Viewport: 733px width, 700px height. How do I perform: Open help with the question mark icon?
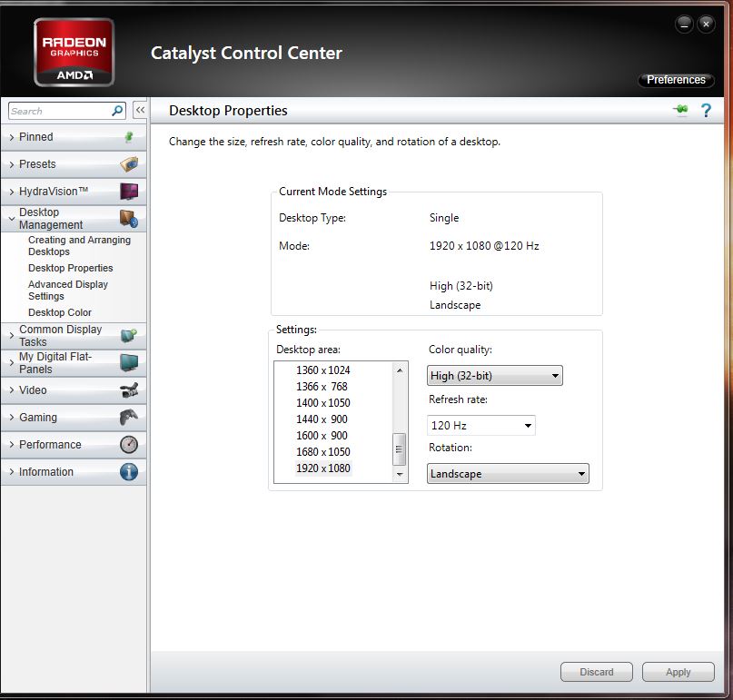coord(706,111)
